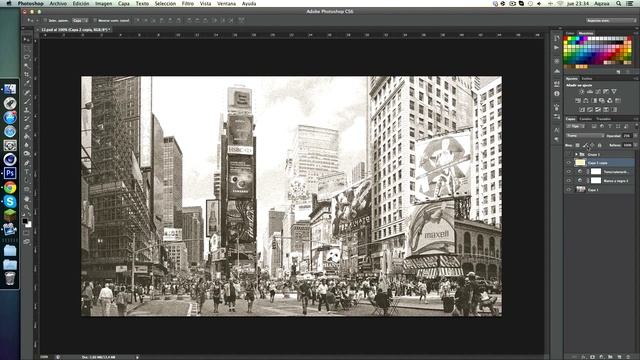
Task: Open Photoshop from the Dock
Action: pyautogui.click(x=10, y=173)
